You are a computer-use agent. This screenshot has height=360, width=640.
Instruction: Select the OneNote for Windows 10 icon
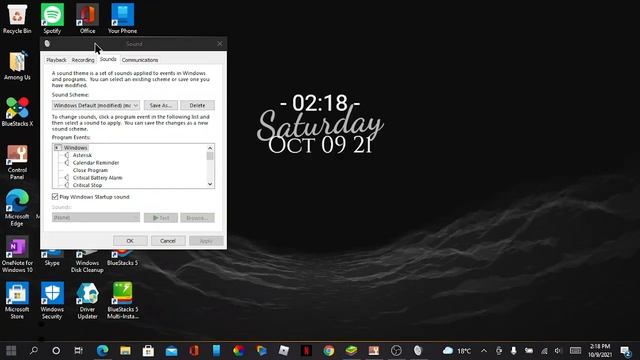coord(17,254)
